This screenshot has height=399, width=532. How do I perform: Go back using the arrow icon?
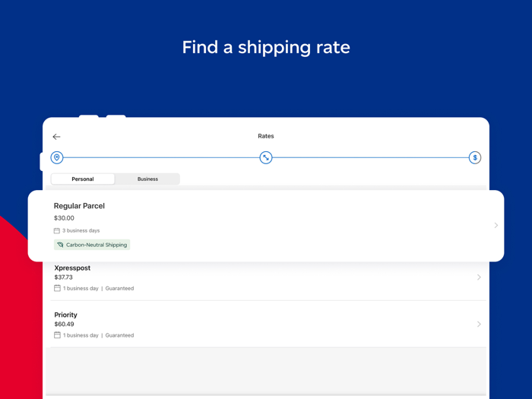coord(56,137)
